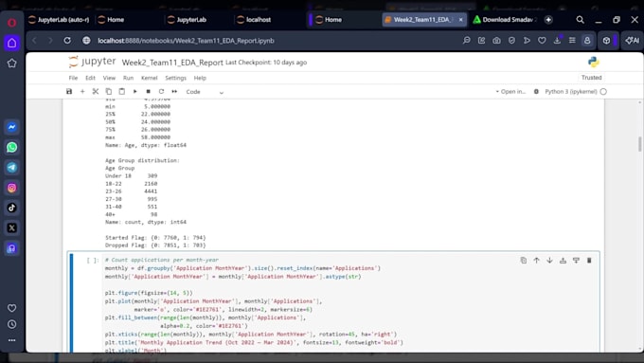Screen dimensions: 644x363
Task: Open the 'Open in...' dropdown
Action: coord(510,92)
